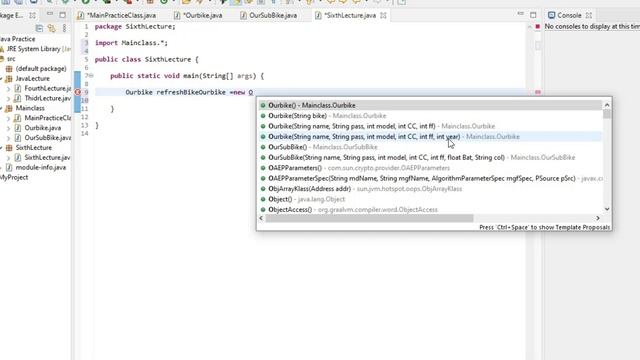The image size is (640, 360).
Task: Maximize the editor area
Action: pos(533,15)
